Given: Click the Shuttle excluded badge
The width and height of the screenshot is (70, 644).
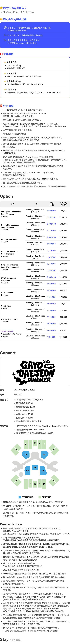Looking at the screenshot, I should [x=7, y=331].
